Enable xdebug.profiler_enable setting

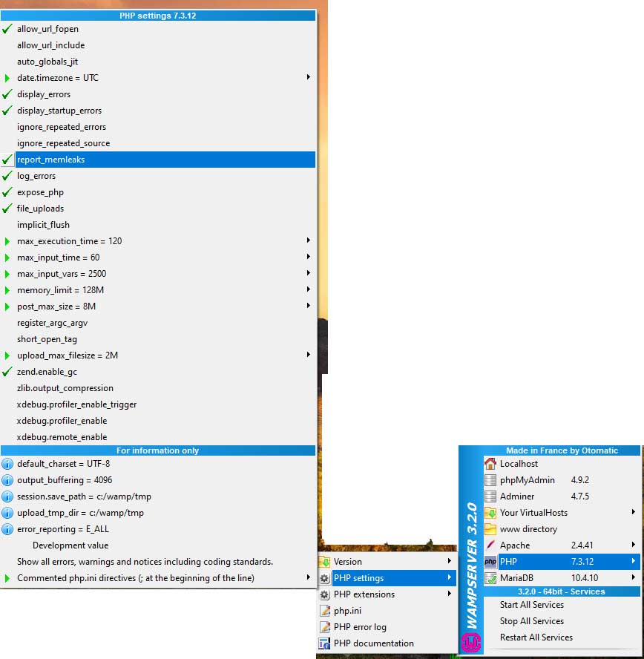point(158,421)
